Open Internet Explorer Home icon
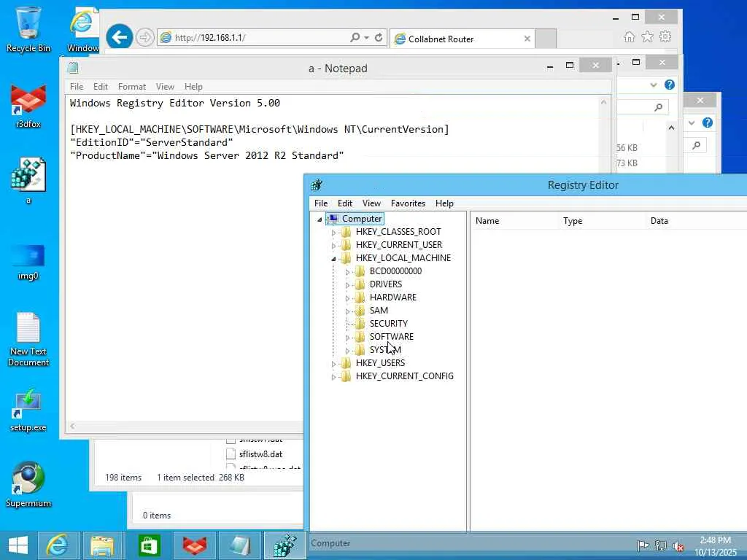The height and width of the screenshot is (560, 747). click(630, 37)
